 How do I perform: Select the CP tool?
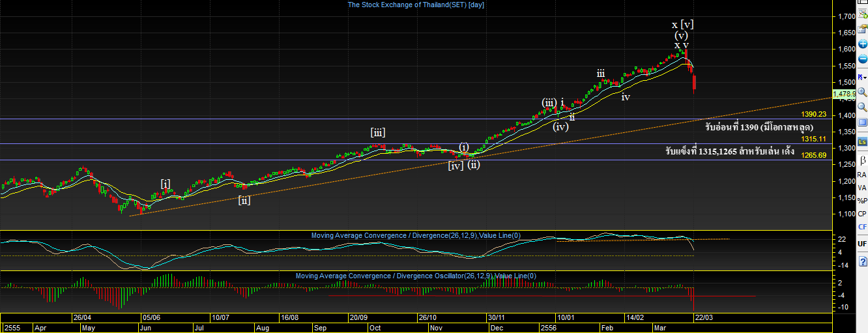[862, 214]
